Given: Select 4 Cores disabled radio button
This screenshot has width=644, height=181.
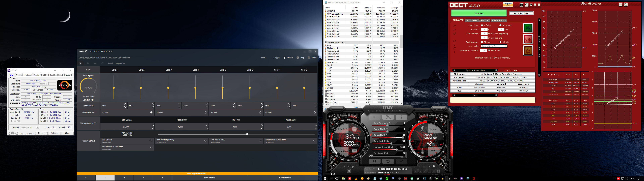Looking at the screenshot, I should (260, 112).
